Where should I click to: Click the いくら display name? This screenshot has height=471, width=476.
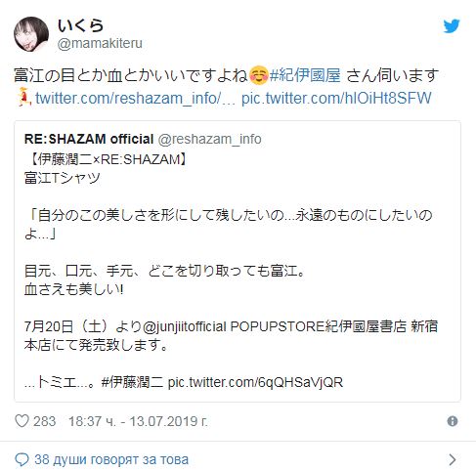[x=80, y=25]
